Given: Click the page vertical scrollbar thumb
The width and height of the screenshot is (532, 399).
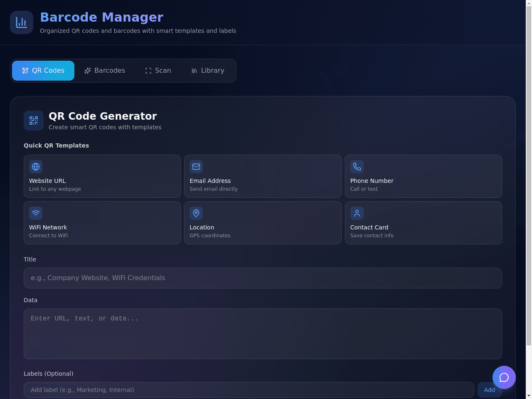Looking at the screenshot, I should pos(529,175).
